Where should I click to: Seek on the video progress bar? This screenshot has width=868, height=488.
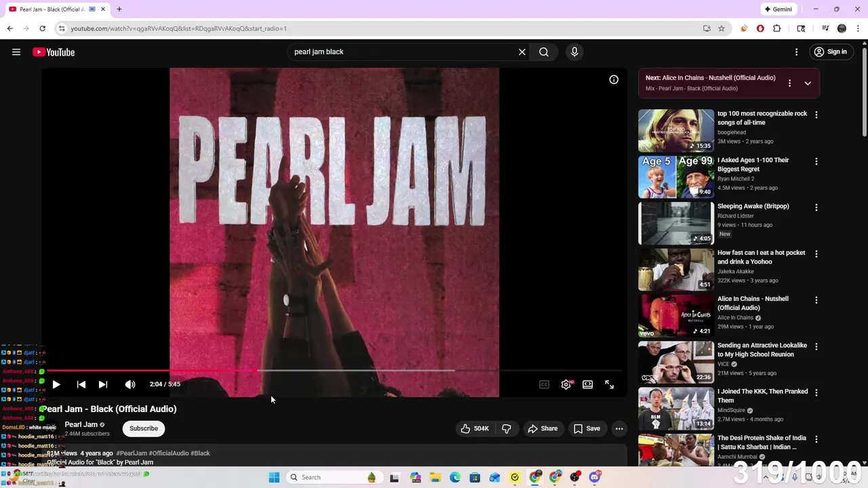pos(334,371)
